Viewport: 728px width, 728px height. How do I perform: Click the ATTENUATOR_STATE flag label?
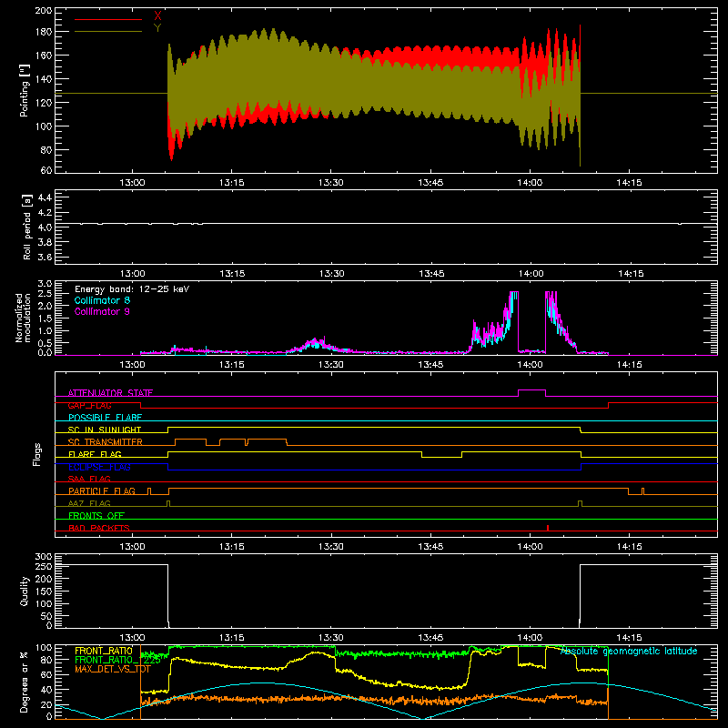coord(110,393)
